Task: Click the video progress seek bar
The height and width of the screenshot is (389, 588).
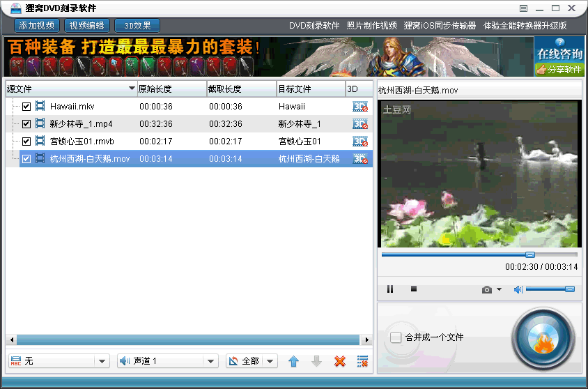Action: tap(479, 254)
